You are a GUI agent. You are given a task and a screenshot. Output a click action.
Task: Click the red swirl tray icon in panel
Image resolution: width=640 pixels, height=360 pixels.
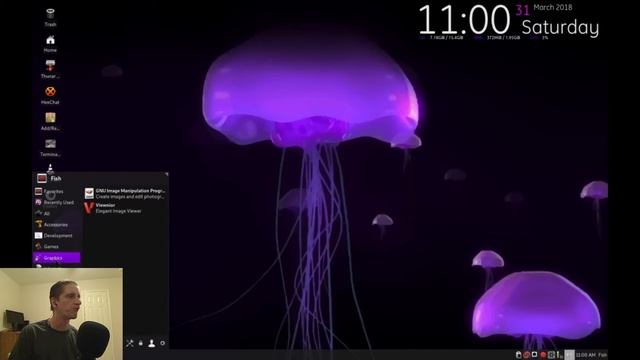[527, 355]
